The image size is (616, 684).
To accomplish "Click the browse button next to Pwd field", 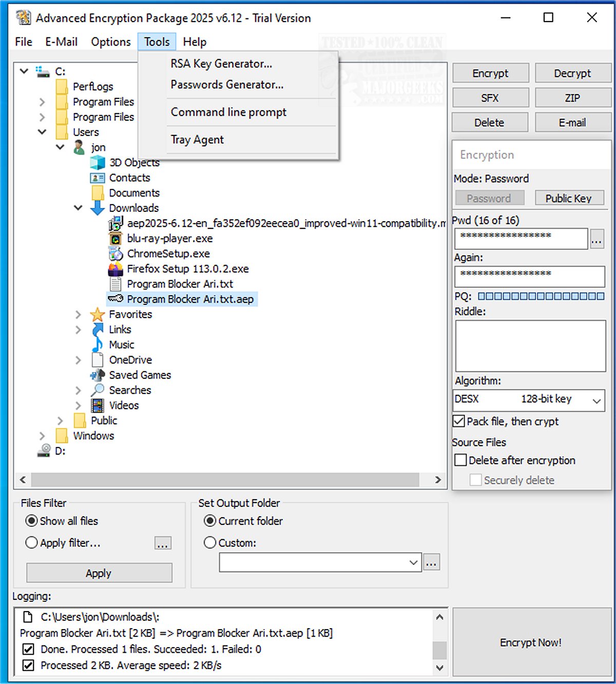I will (596, 240).
